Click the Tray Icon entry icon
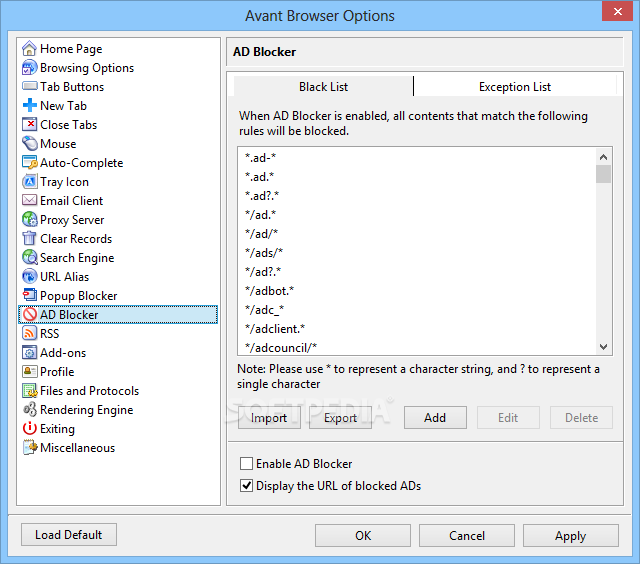This screenshot has width=640, height=564. click(x=29, y=181)
